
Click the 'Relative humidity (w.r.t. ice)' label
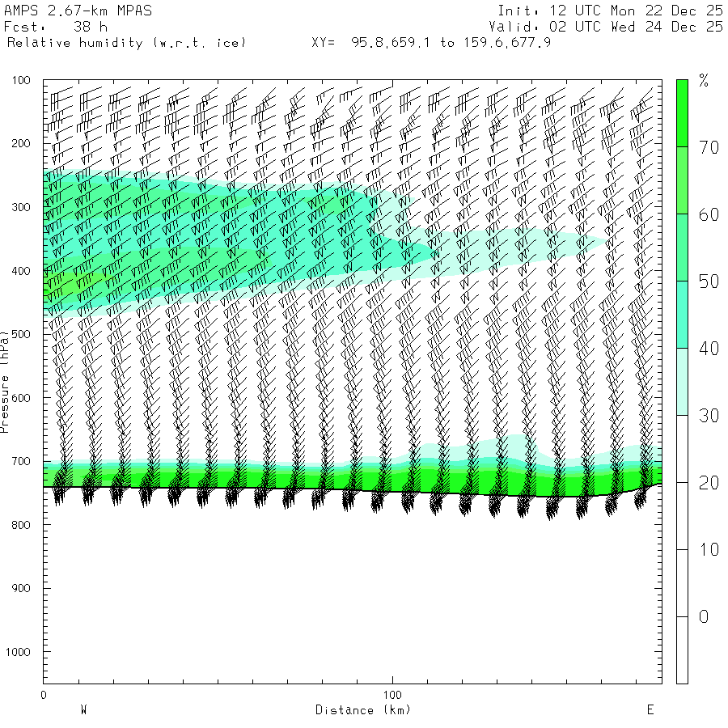[126, 43]
